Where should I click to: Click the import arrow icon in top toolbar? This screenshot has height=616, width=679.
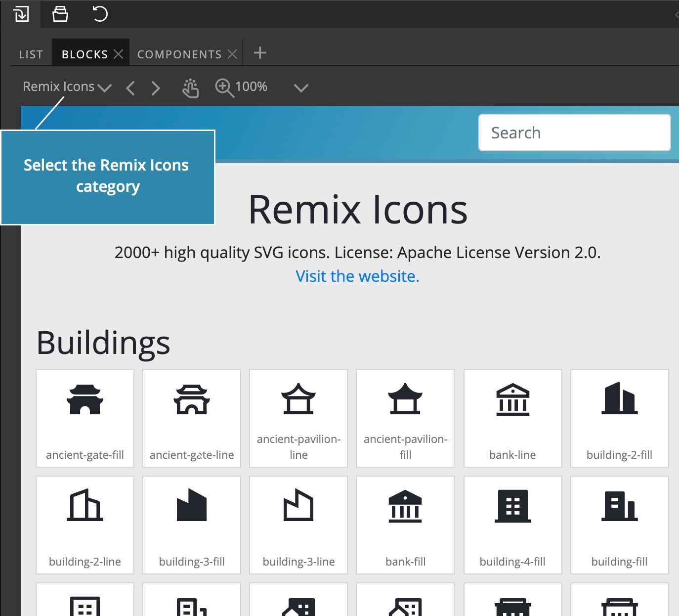coord(21,14)
